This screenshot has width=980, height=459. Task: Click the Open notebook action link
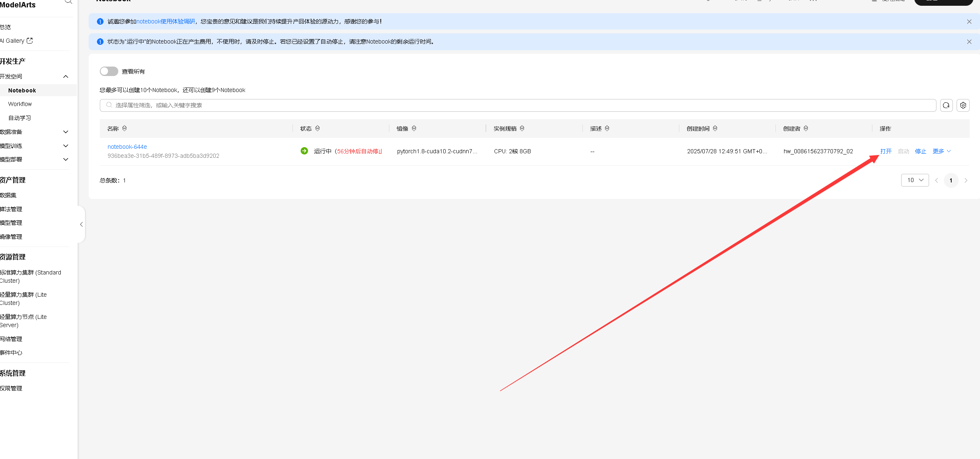pyautogui.click(x=886, y=151)
